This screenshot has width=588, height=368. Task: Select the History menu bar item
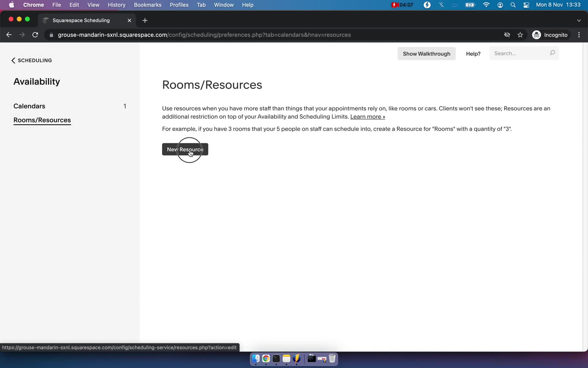point(116,5)
